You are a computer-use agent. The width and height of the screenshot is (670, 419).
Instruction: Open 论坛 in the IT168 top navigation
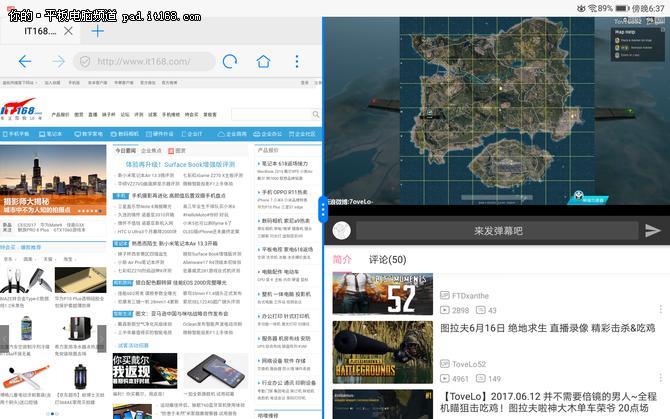tap(125, 114)
